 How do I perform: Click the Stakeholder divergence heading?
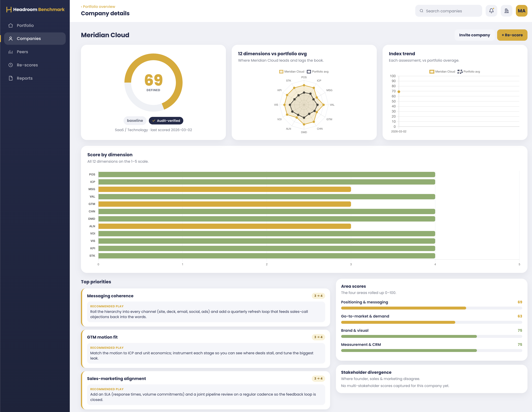pos(366,372)
